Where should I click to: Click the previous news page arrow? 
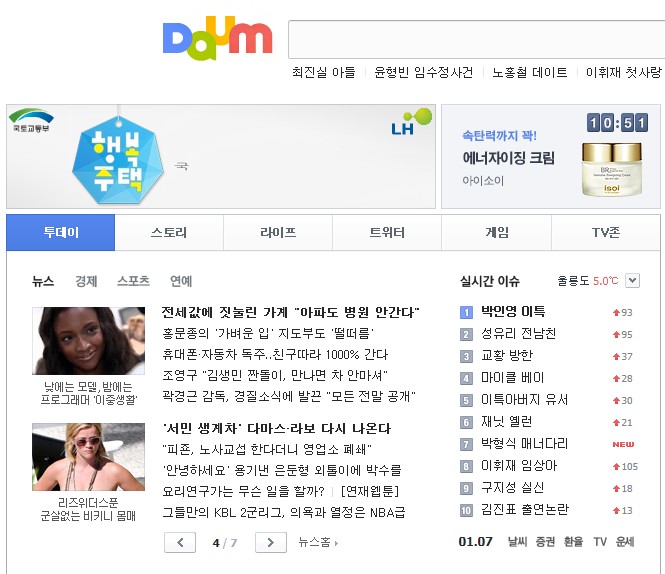[180, 542]
